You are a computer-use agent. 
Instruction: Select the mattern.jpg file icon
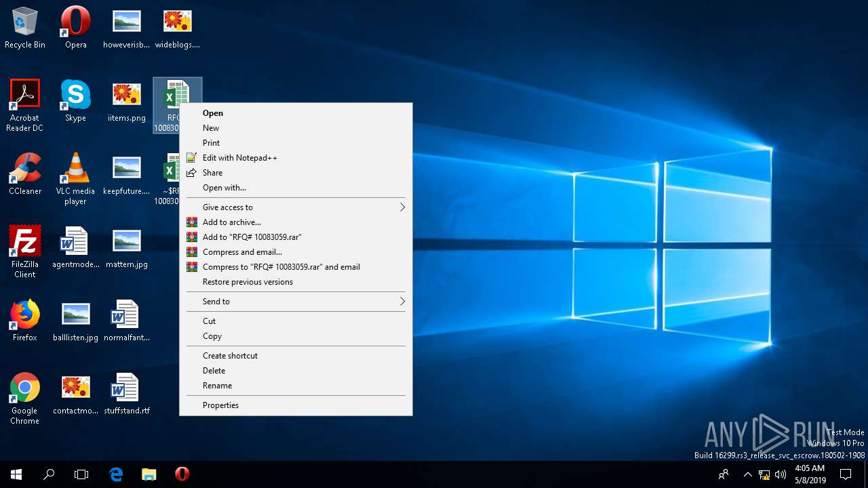126,247
